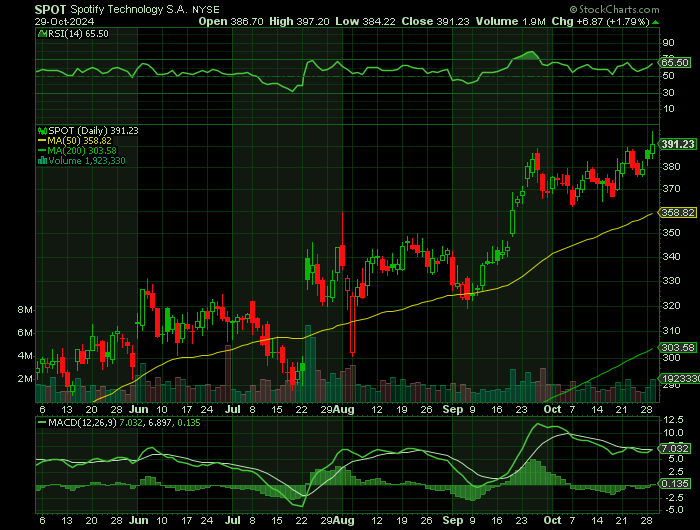Click the 4M volume axis label
700x530 pixels.
point(25,356)
